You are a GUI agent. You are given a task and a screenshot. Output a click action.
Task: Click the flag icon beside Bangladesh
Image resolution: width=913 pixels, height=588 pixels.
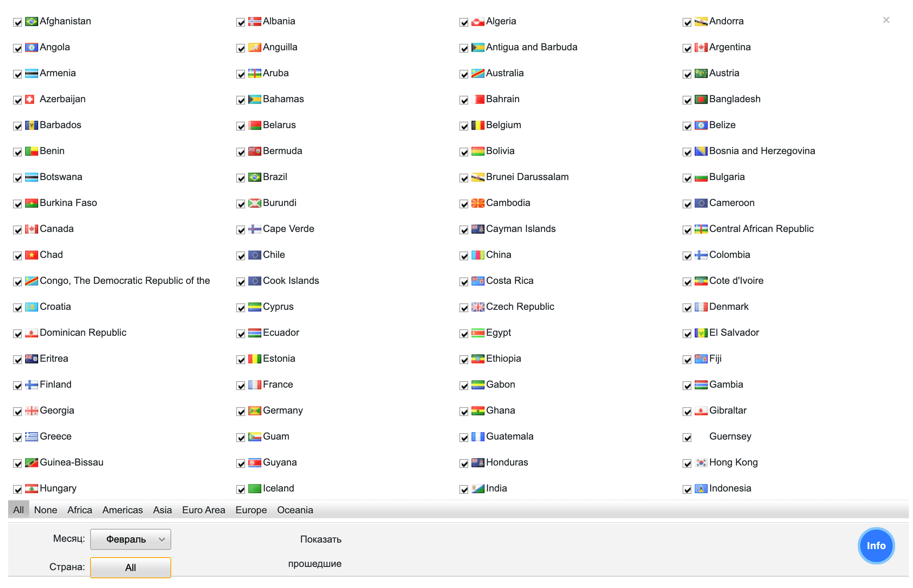click(x=701, y=99)
